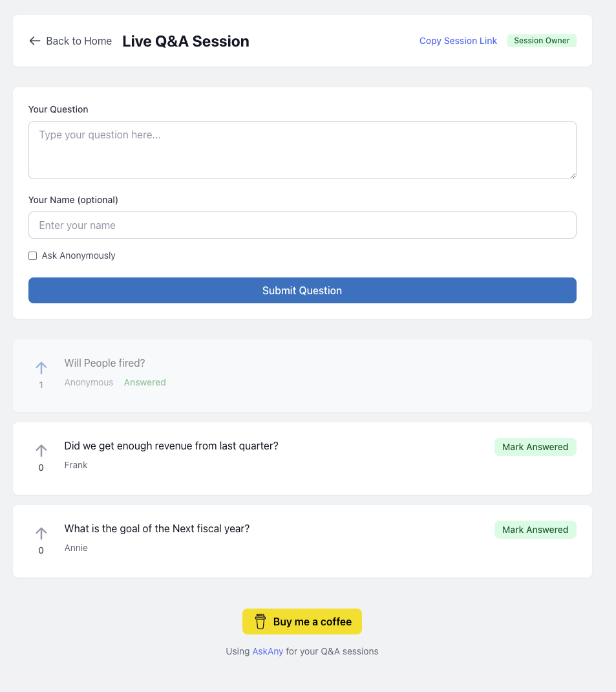The image size is (616, 692).
Task: Click the back arrow icon
Action: (x=34, y=41)
